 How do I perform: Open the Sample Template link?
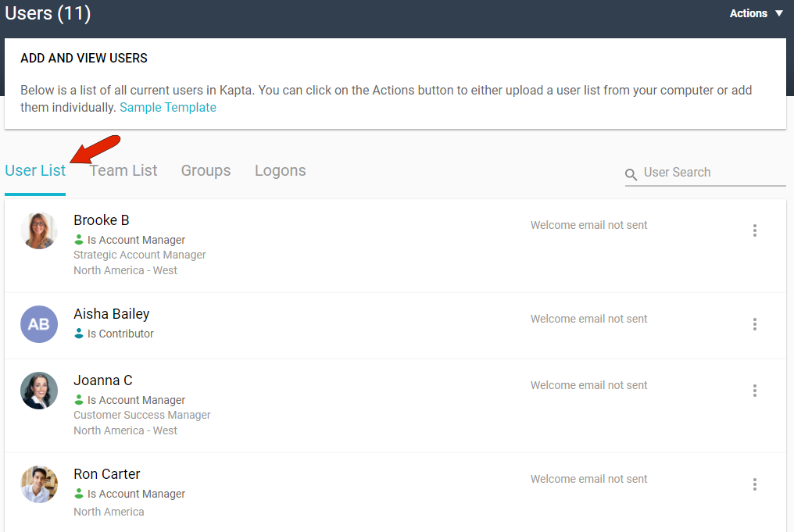coord(168,107)
